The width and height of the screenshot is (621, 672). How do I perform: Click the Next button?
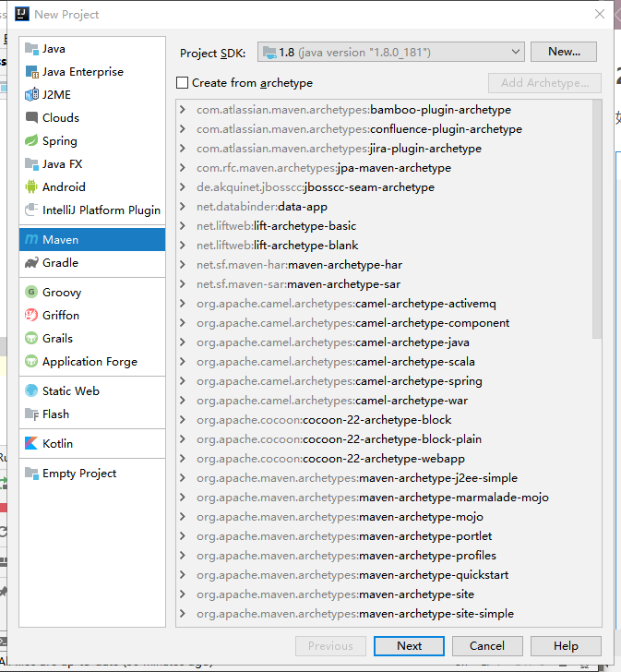pyautogui.click(x=409, y=646)
